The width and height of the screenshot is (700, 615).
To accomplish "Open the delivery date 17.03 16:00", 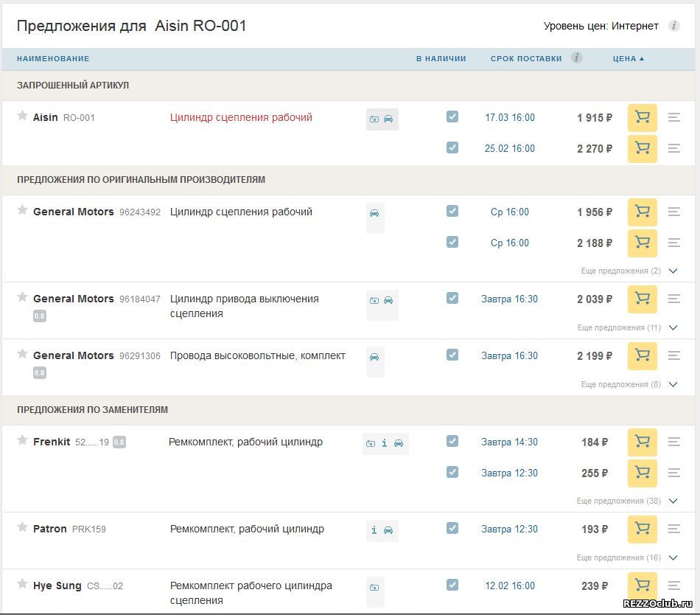I will [x=510, y=117].
